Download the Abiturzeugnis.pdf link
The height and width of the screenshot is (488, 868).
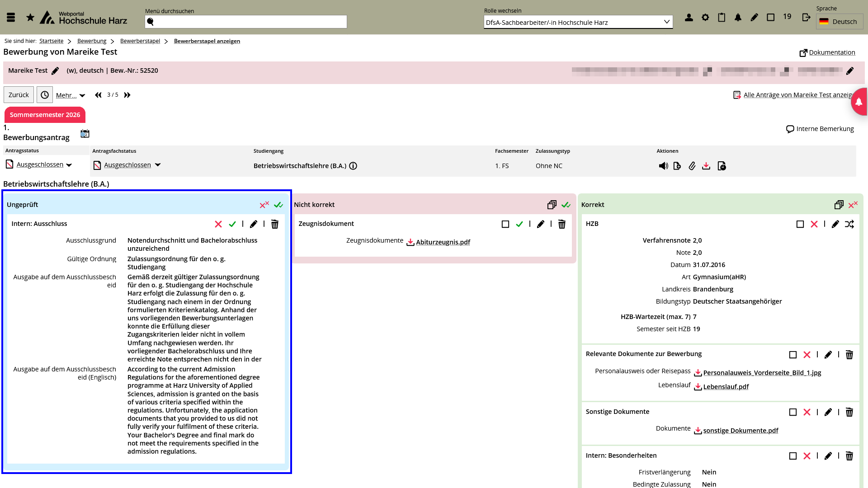tap(443, 242)
